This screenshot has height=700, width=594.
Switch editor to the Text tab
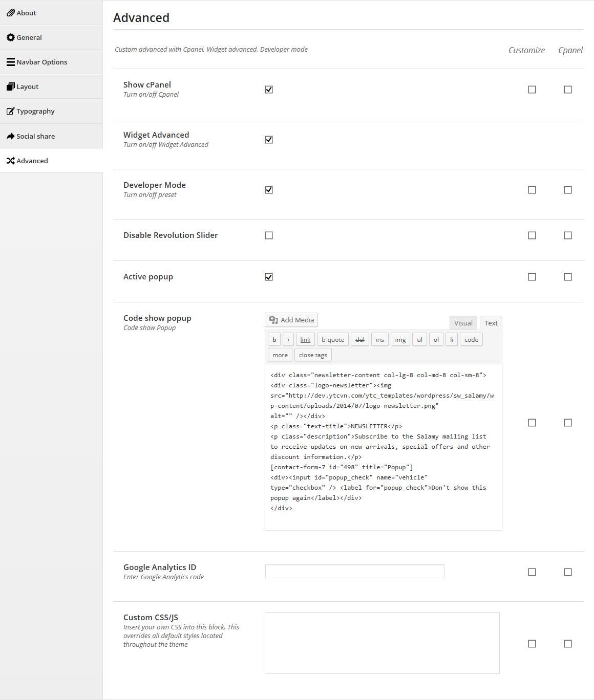click(491, 323)
